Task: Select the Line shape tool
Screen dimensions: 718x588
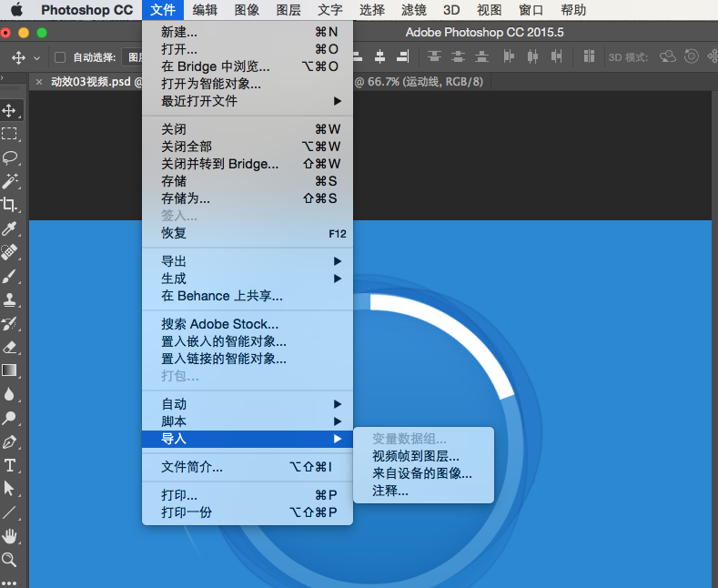Action: (9, 512)
